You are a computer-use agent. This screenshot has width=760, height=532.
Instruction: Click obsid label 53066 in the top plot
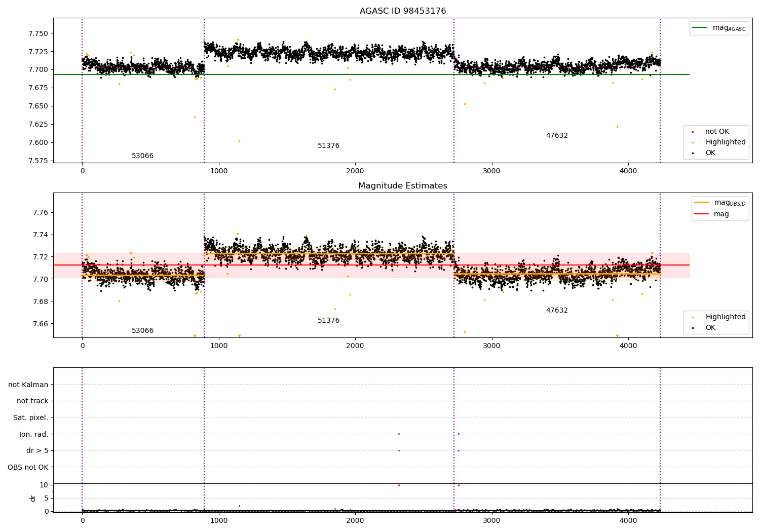(x=142, y=156)
